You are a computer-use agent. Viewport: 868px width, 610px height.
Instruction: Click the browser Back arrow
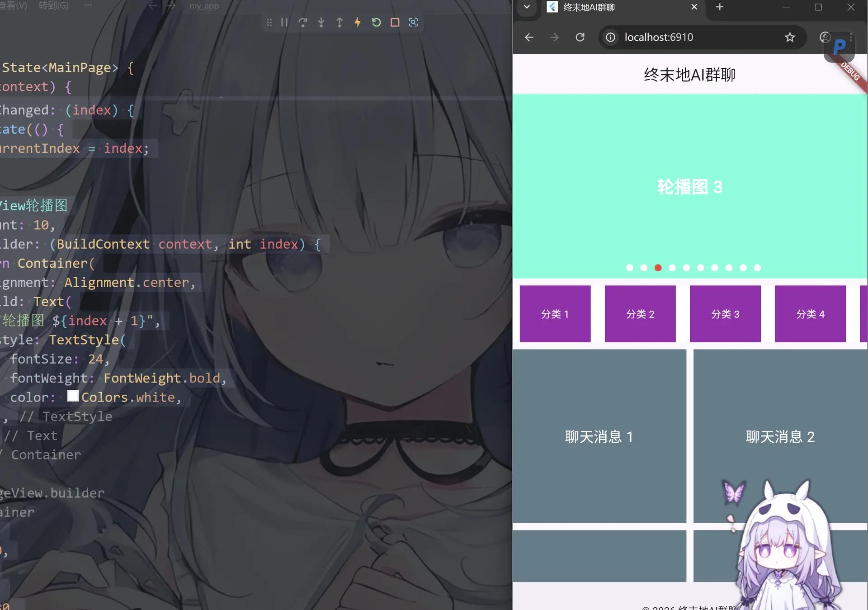pyautogui.click(x=529, y=37)
